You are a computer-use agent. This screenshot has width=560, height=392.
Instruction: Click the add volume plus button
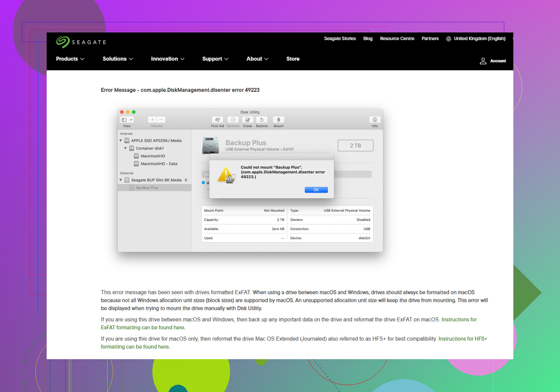point(152,120)
